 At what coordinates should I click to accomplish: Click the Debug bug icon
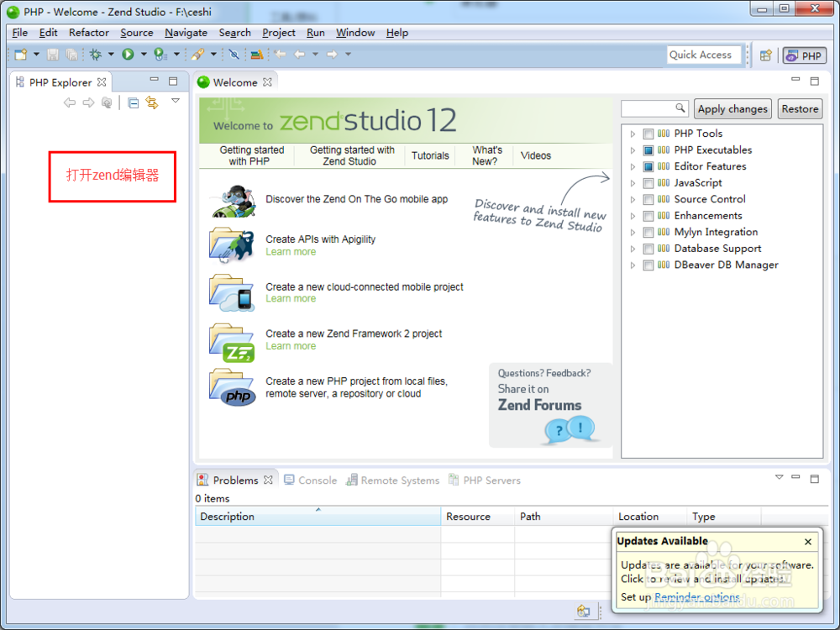(96, 54)
